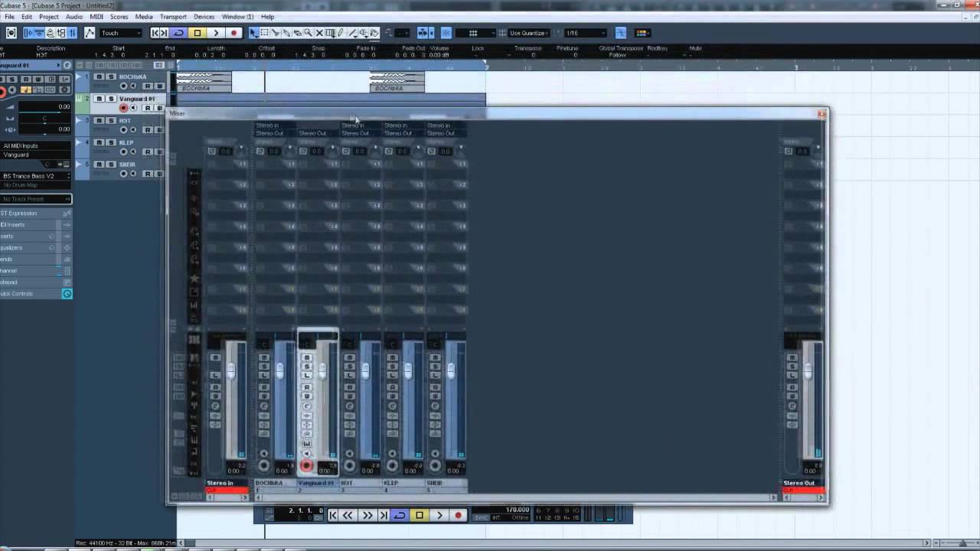The height and width of the screenshot is (551, 980).
Task: Select the Stereo In channel label in mixer
Action: pyautogui.click(x=227, y=483)
